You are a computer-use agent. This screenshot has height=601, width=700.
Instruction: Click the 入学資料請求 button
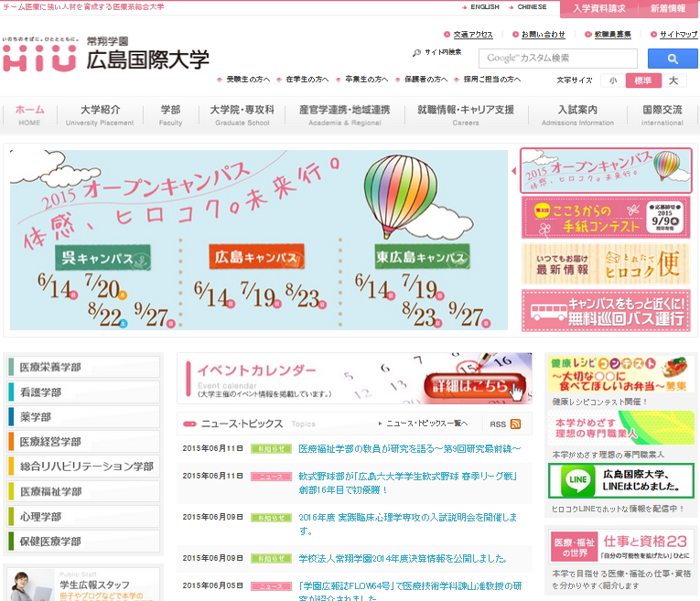599,8
